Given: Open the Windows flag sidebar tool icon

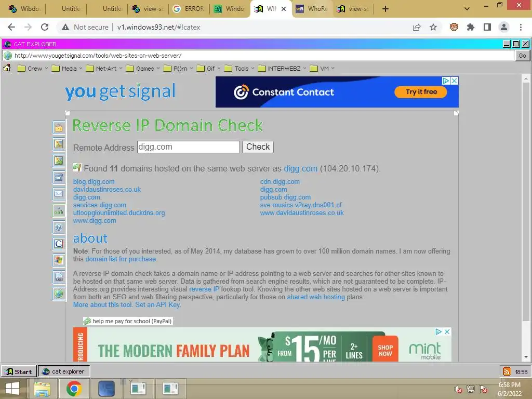Looking at the screenshot, I should pyautogui.click(x=59, y=260).
